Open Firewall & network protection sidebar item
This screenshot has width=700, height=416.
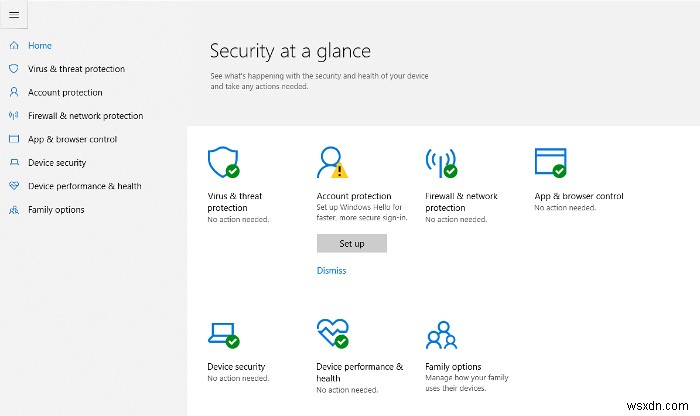tap(86, 116)
